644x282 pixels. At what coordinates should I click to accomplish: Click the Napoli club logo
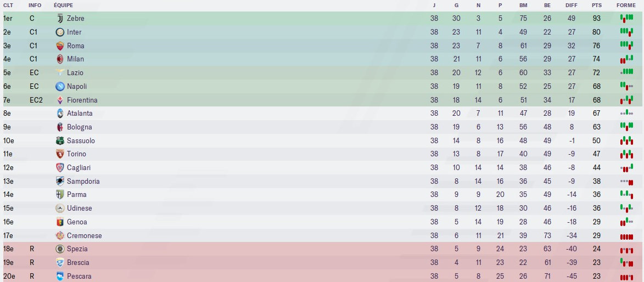pos(60,86)
